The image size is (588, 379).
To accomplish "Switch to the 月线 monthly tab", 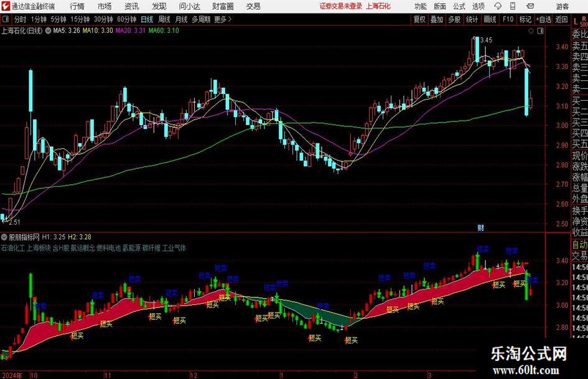I will click(182, 19).
